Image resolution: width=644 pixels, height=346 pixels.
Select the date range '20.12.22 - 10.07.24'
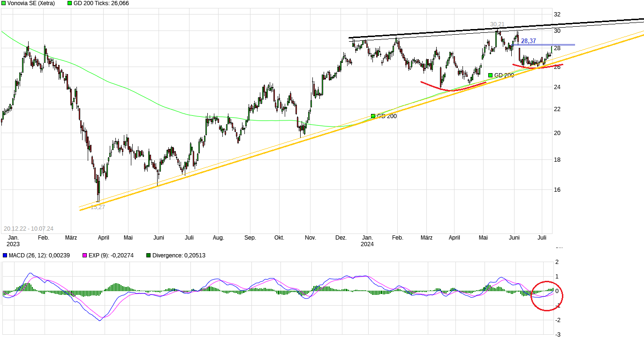[x=29, y=229]
